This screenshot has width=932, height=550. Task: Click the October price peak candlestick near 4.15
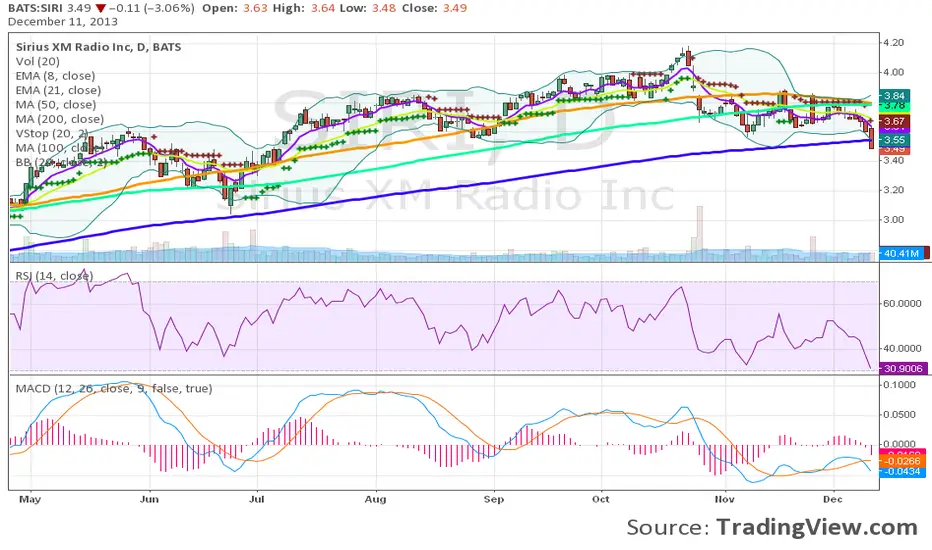pyautogui.click(x=688, y=58)
